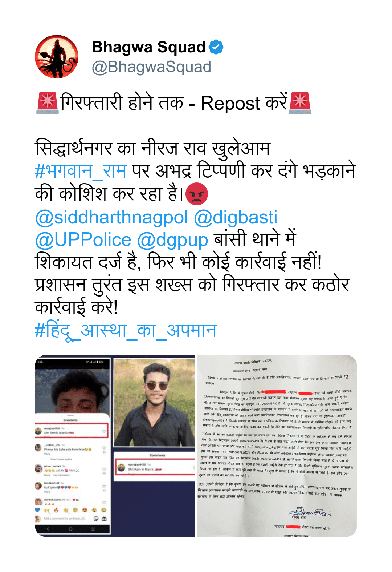Open the complaint letter image

[x=277, y=446]
